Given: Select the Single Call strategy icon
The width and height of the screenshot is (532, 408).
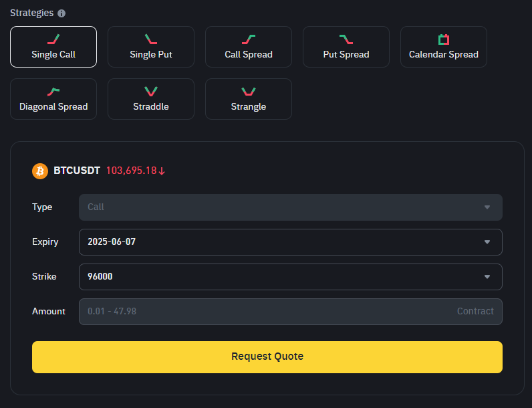Looking at the screenshot, I should [x=53, y=39].
